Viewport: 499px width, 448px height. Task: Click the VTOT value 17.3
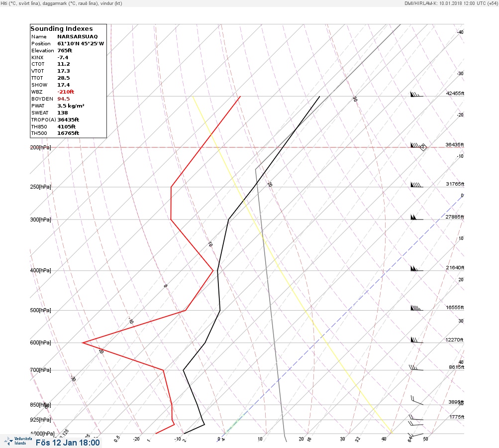click(x=63, y=71)
